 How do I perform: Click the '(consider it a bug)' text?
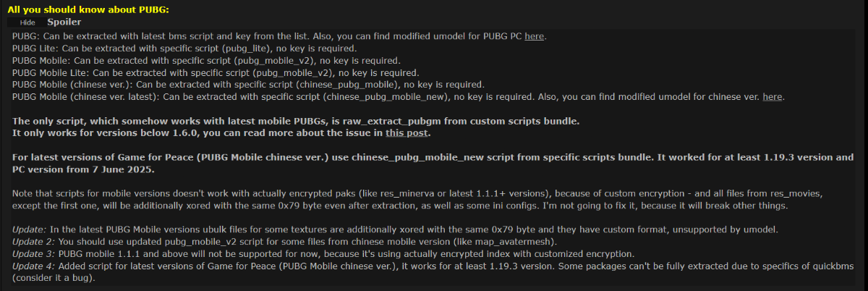tap(54, 278)
